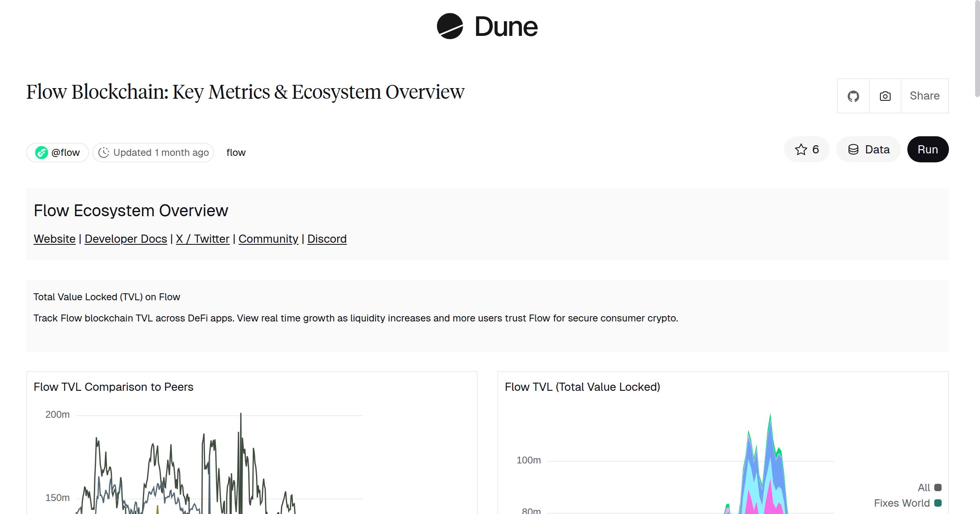Click the clock icon beside Updated 1 month ago
Screen dimensions: 980x514
105,152
